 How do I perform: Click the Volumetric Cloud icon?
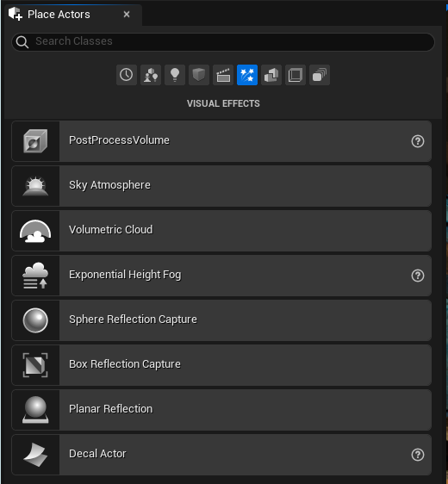(x=35, y=231)
